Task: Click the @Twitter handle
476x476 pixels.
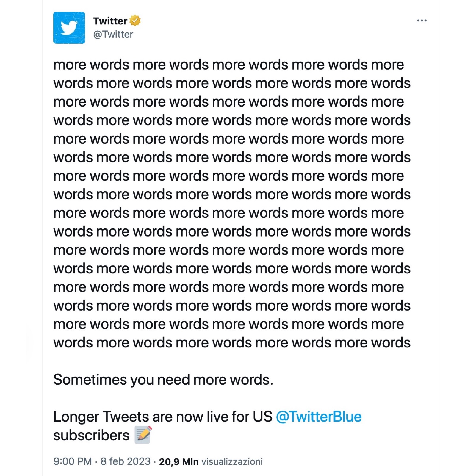Action: pos(113,35)
